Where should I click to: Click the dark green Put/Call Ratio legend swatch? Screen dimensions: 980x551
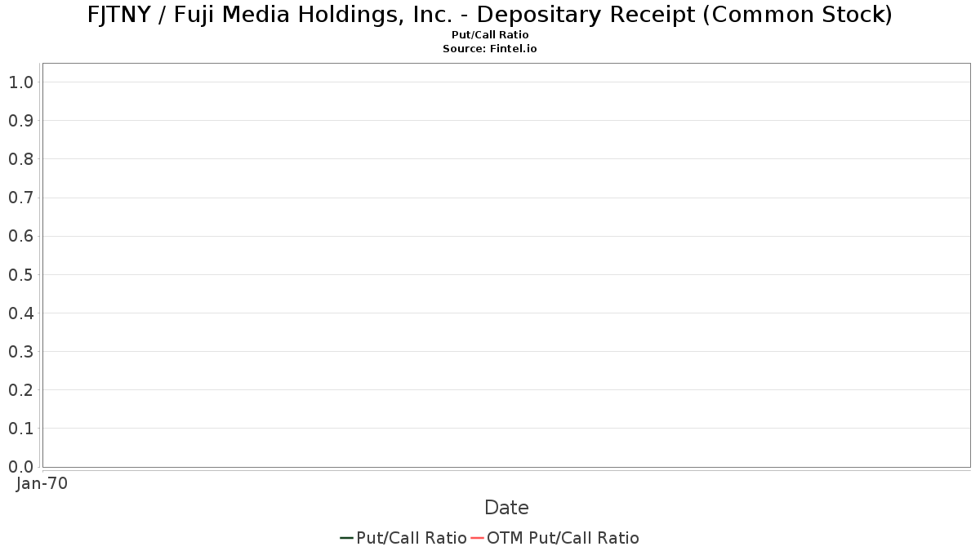click(x=346, y=538)
